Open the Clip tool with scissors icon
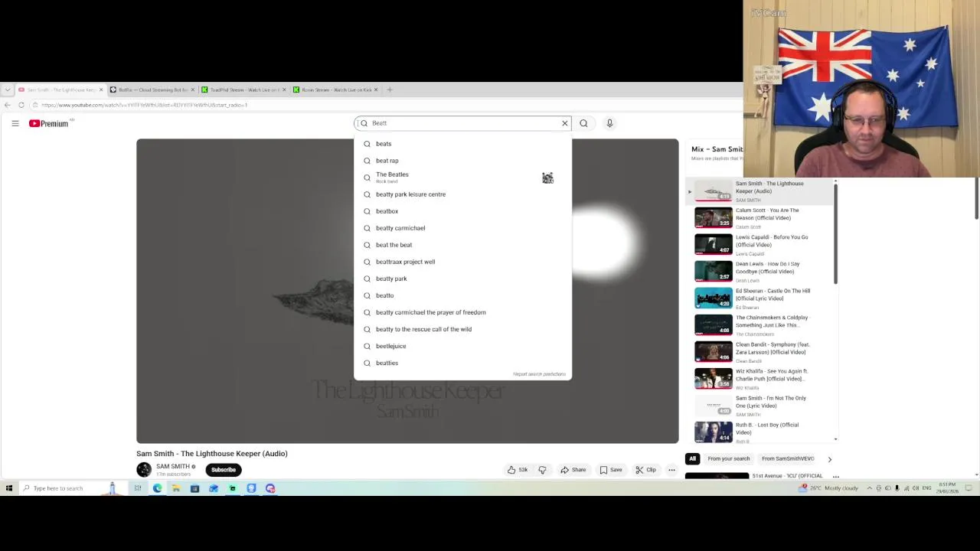 click(x=645, y=470)
